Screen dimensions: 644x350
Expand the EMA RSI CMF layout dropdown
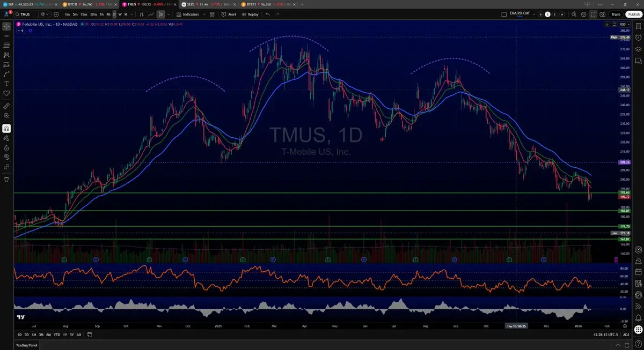533,14
